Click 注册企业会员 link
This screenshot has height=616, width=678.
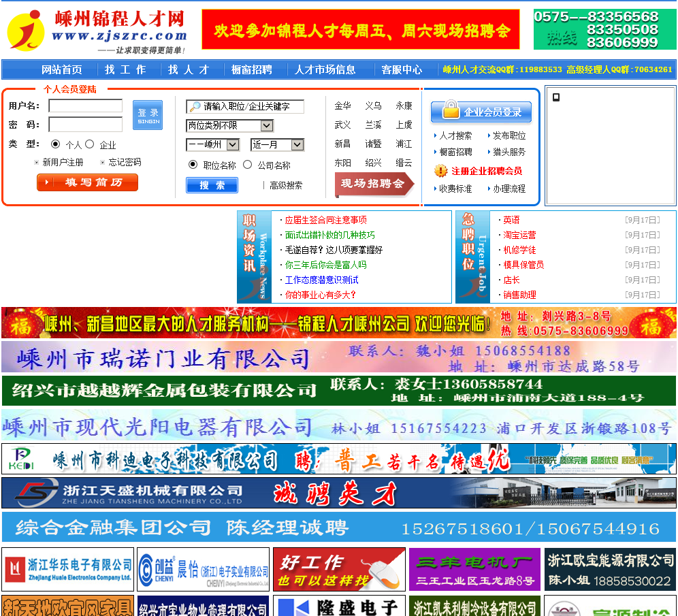487,171
